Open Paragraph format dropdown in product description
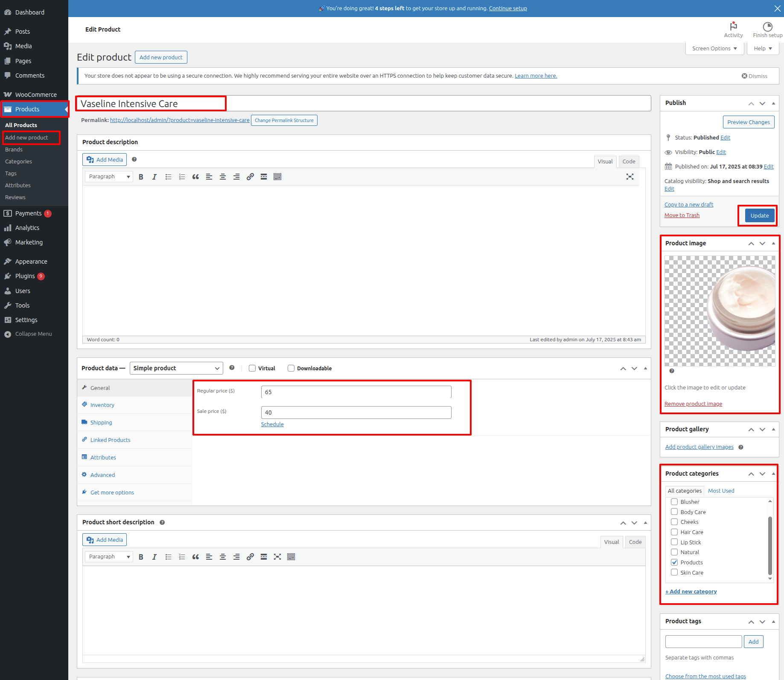 click(109, 177)
